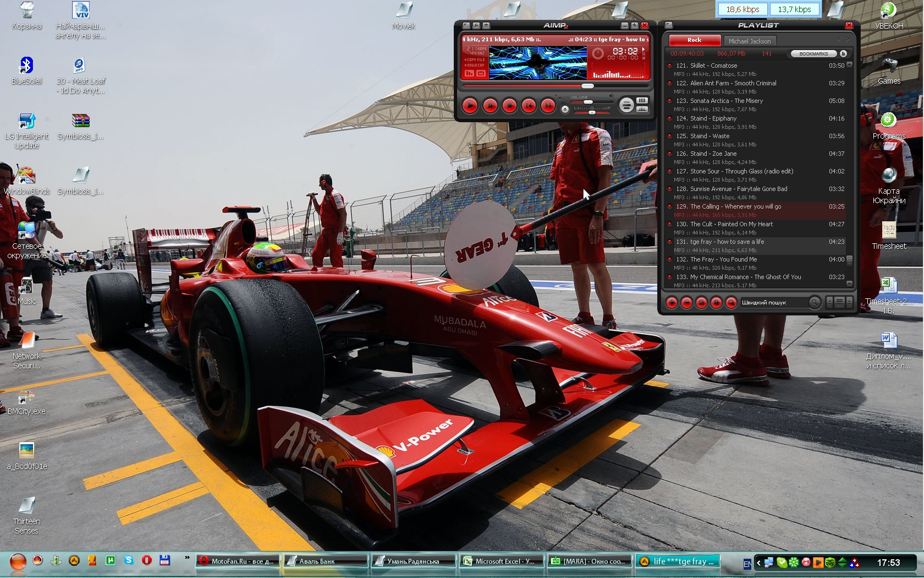
Task: Click the playlist remove (minus) button
Action: (x=686, y=302)
